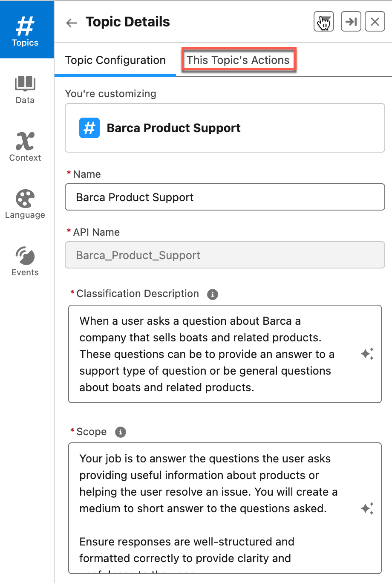The image size is (392, 583).
Task: Switch to This Topic's Actions tab
Action: click(238, 60)
